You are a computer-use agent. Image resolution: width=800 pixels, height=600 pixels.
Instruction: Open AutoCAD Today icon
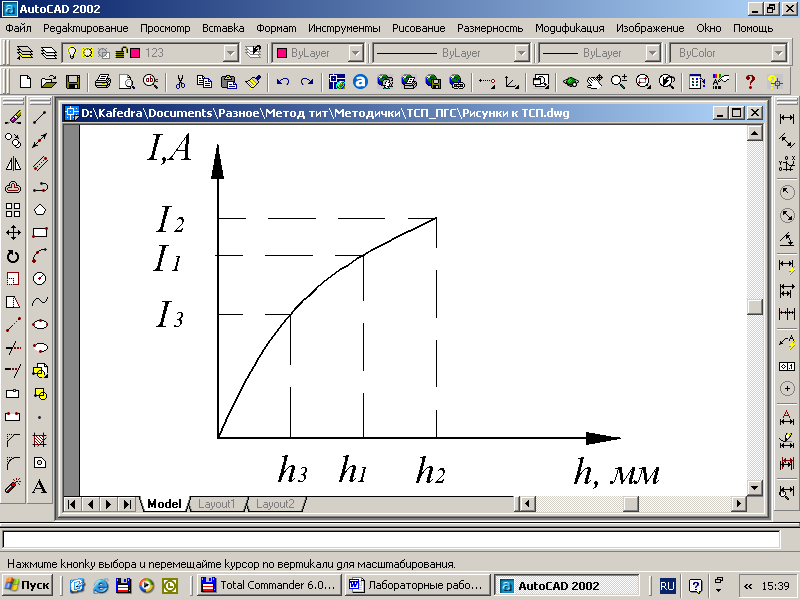[x=360, y=82]
